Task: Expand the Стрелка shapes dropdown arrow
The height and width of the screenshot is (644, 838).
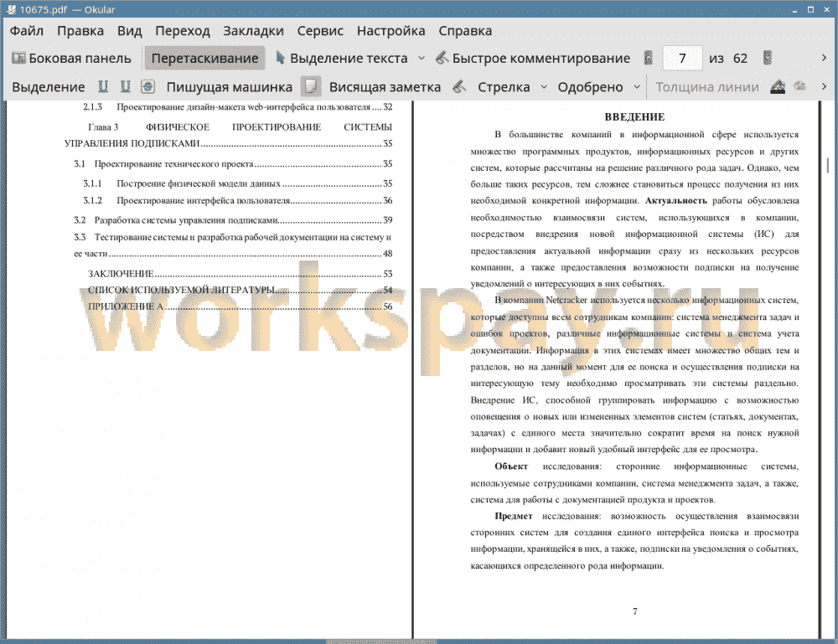Action: click(544, 86)
